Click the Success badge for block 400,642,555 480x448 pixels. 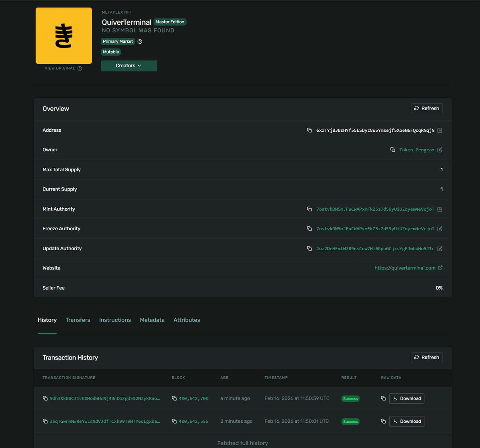click(x=350, y=422)
